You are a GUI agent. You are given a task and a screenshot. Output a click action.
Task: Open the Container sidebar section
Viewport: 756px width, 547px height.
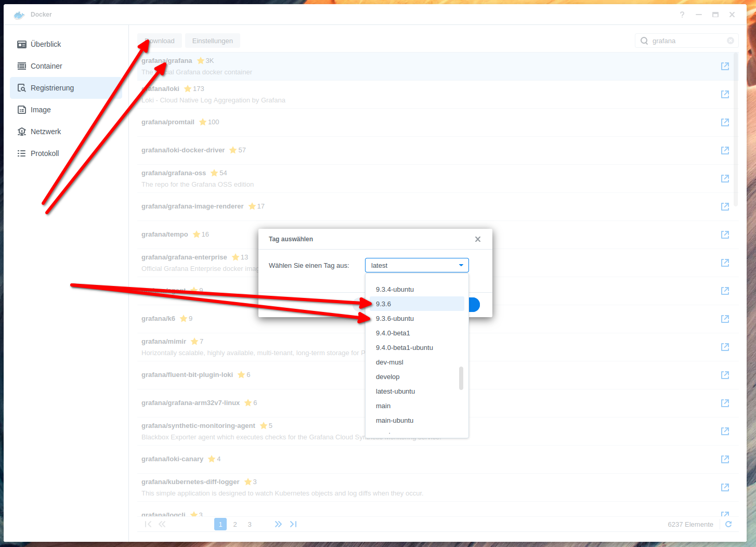[x=66, y=66]
